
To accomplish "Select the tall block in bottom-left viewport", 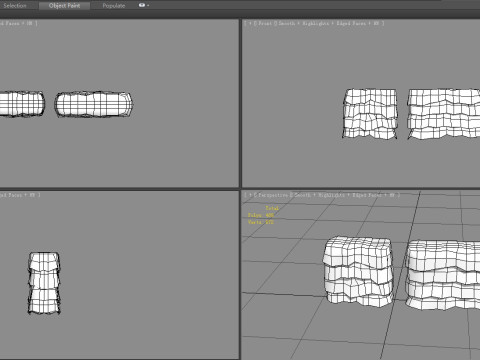I will [x=44, y=283].
